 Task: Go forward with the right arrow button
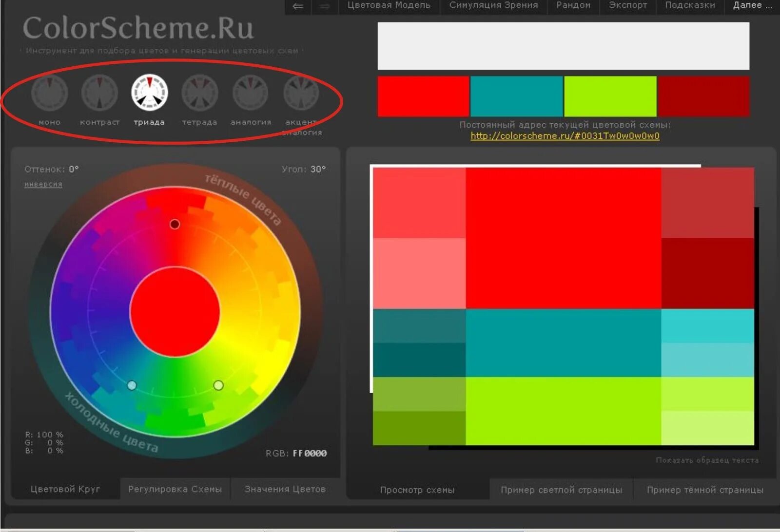325,6
